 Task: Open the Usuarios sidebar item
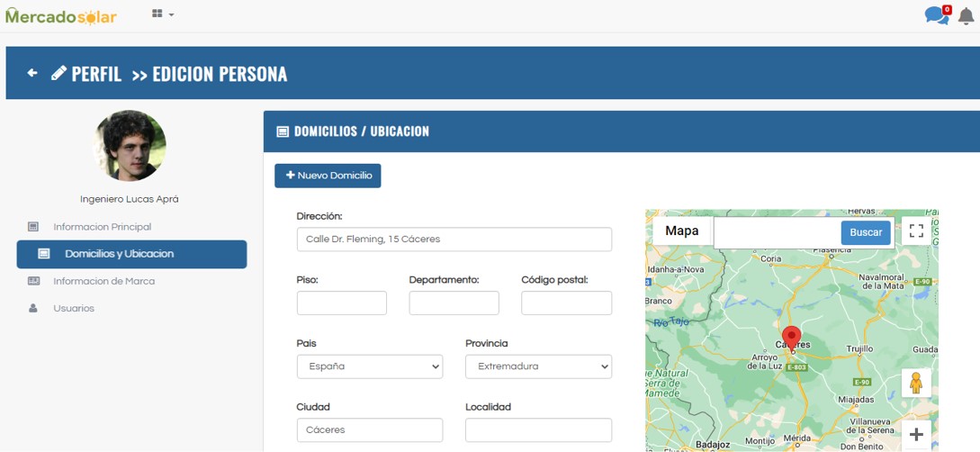[x=74, y=308]
